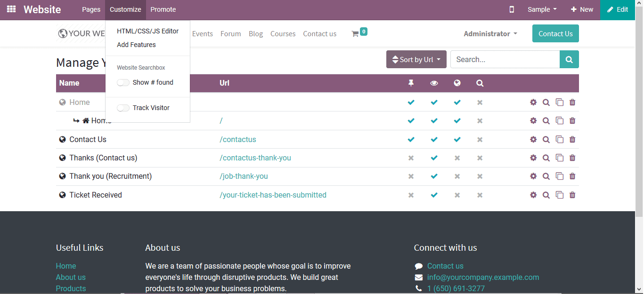Toggle the indexed checkmark for Contact Us
Viewport: 644px width, 294px height.
[x=457, y=139]
